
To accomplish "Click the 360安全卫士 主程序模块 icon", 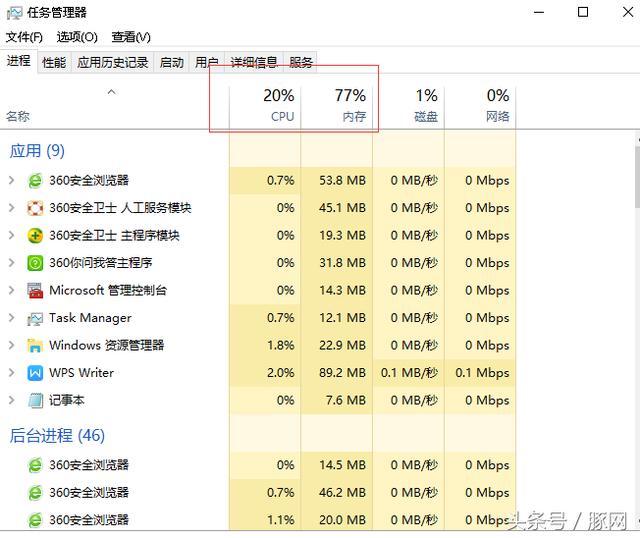I will click(36, 236).
